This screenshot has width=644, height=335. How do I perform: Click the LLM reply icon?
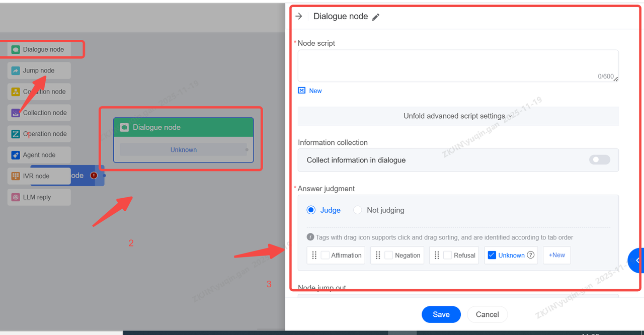point(16,197)
